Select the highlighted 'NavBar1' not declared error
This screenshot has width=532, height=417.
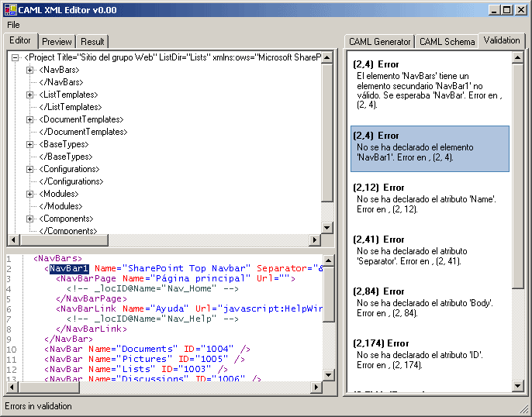(430, 149)
